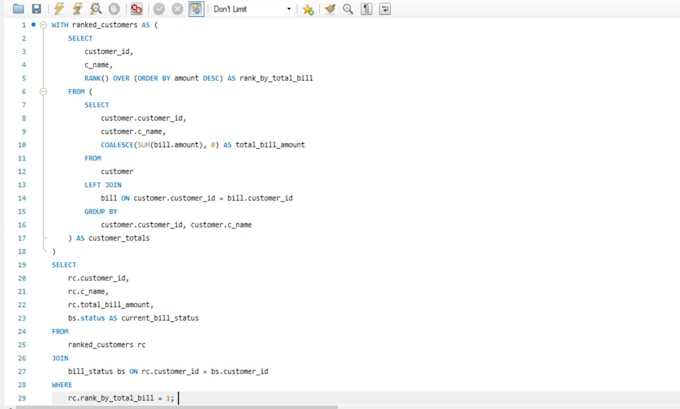Click 'current_bill_status' on line 23

coord(160,318)
